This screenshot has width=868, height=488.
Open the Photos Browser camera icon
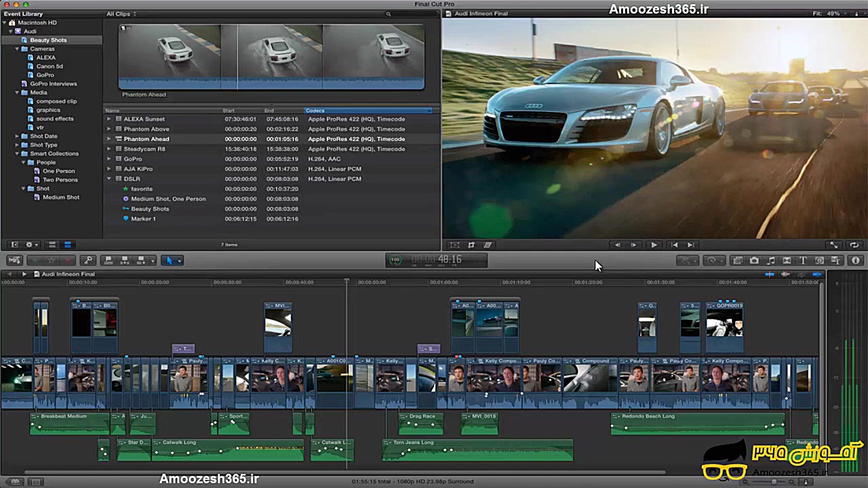tap(754, 260)
